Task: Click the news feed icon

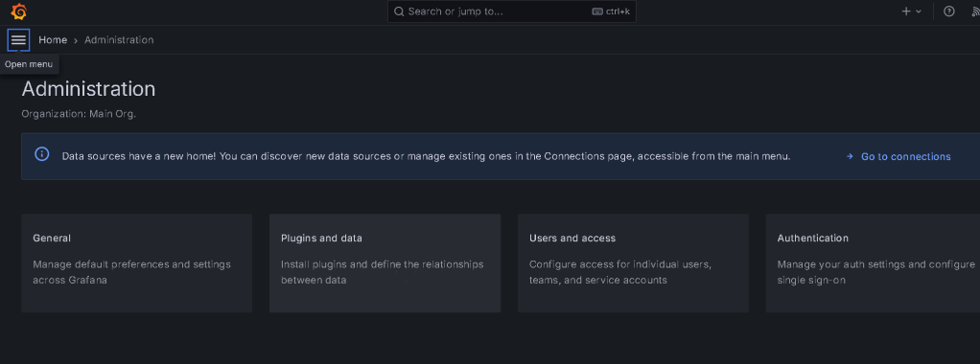Action: [975, 11]
